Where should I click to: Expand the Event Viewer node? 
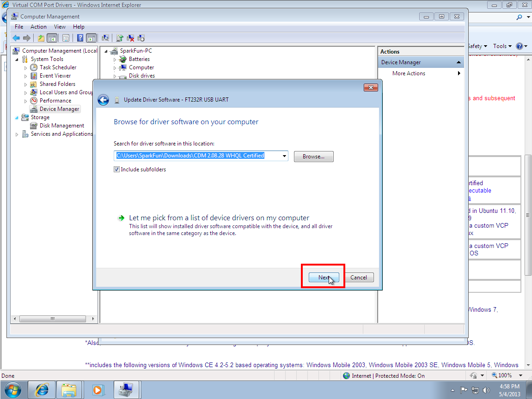point(25,76)
